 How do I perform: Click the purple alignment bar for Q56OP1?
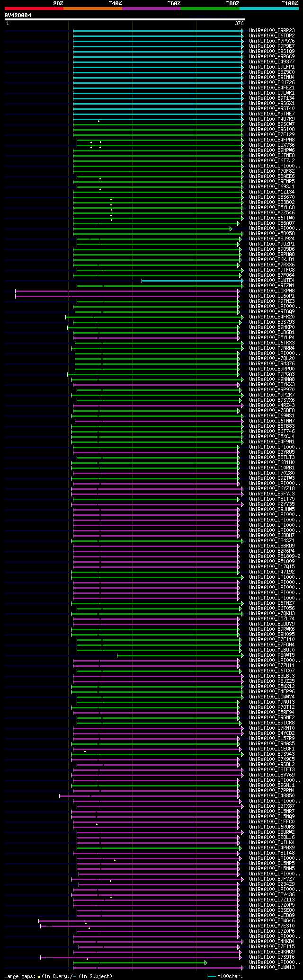point(127,296)
